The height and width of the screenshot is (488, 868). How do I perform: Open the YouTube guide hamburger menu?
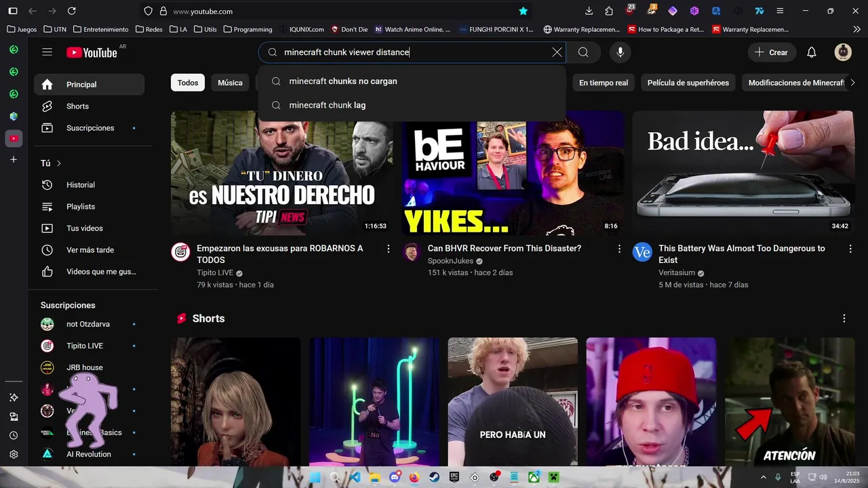click(47, 52)
